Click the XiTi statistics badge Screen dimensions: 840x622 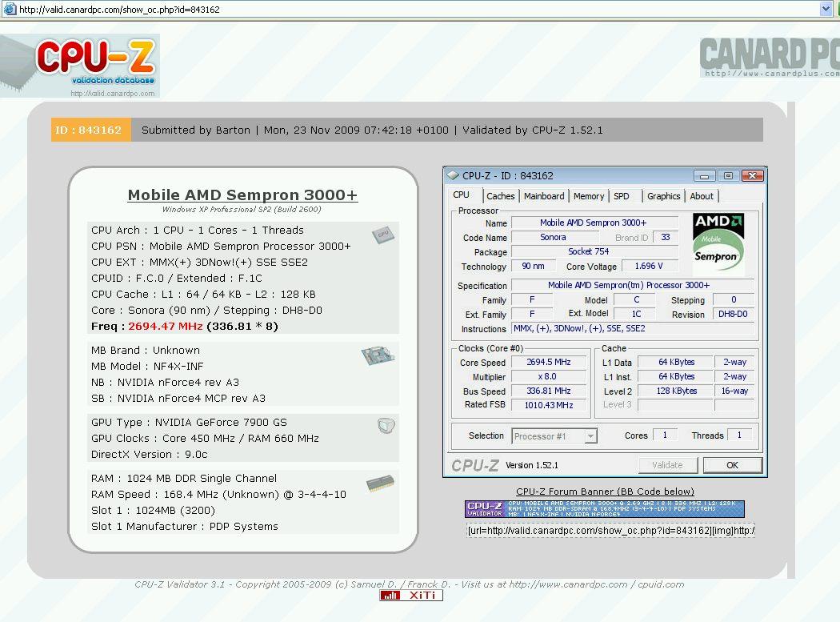pos(411,596)
